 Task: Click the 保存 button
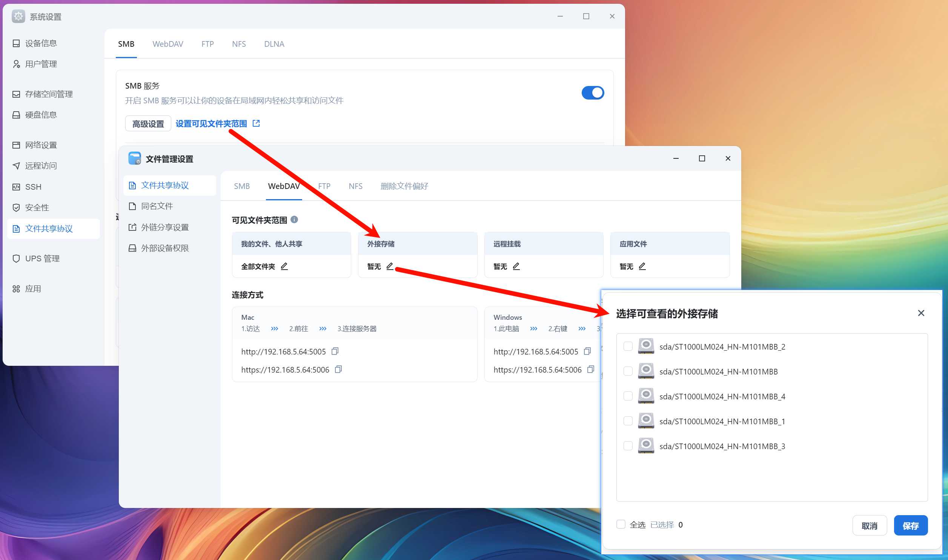910,525
